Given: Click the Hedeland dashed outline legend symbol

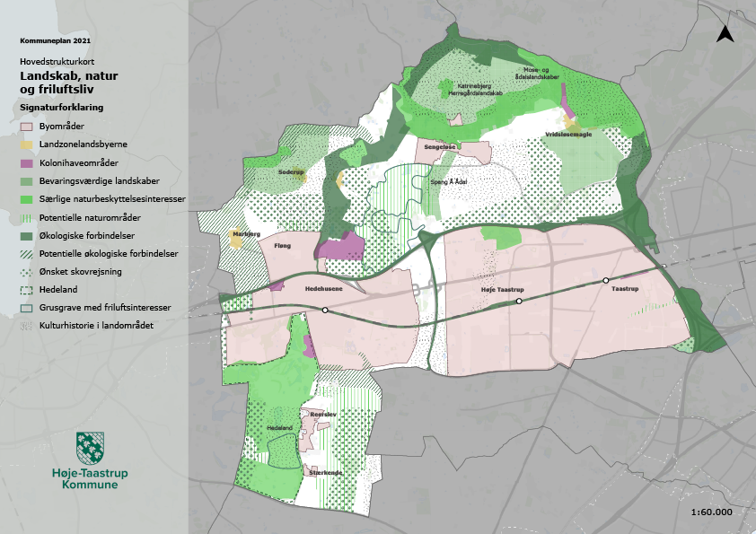Looking at the screenshot, I should coord(27,290).
